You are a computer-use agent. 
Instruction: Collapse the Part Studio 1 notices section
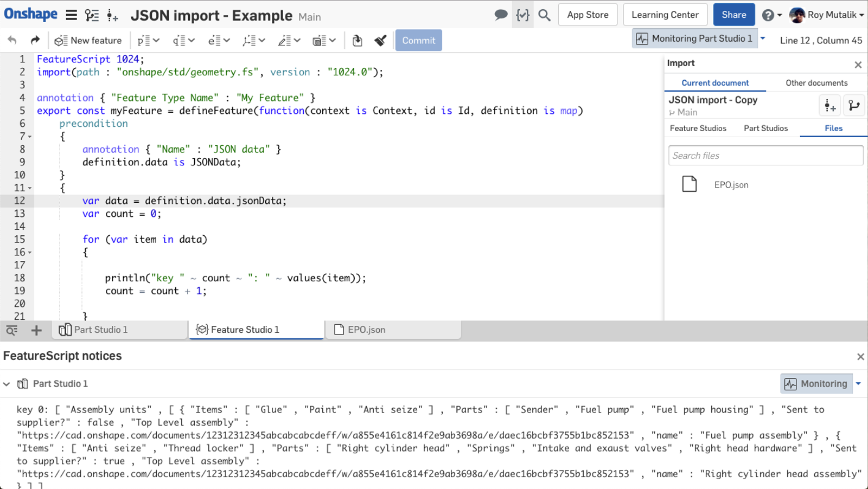pos(7,384)
